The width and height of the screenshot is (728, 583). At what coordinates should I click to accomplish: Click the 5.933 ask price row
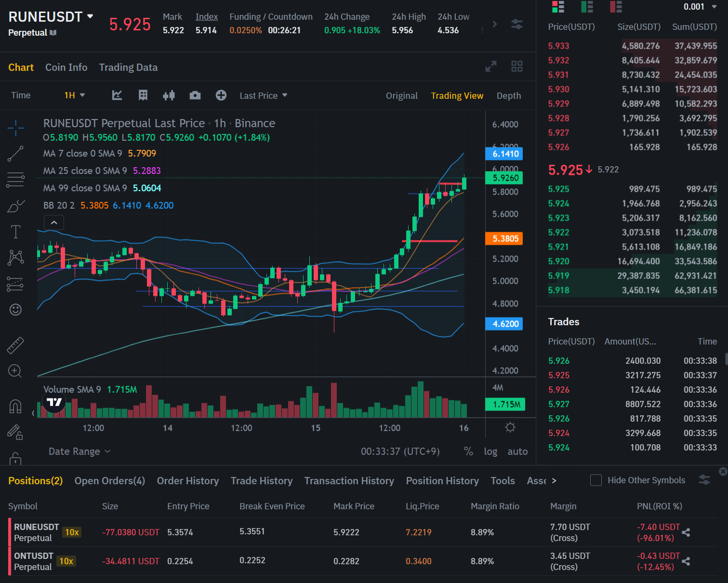[x=633, y=46]
